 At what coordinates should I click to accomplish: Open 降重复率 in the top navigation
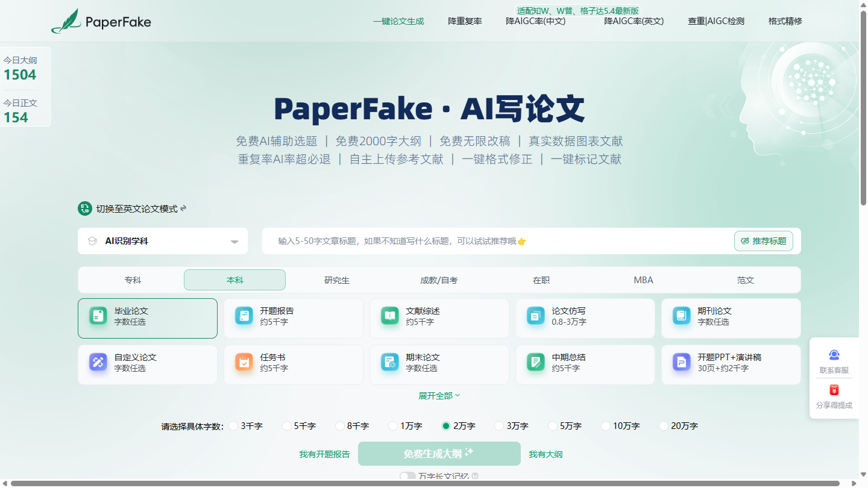point(465,21)
